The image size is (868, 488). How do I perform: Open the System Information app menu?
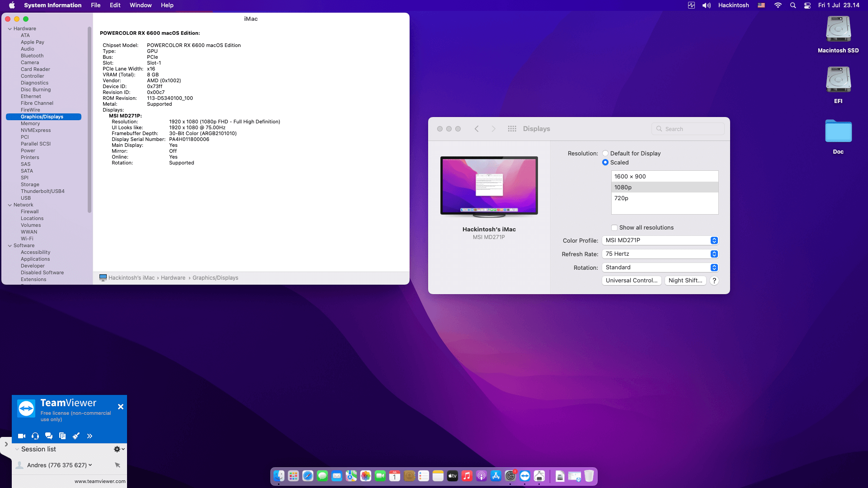click(53, 5)
